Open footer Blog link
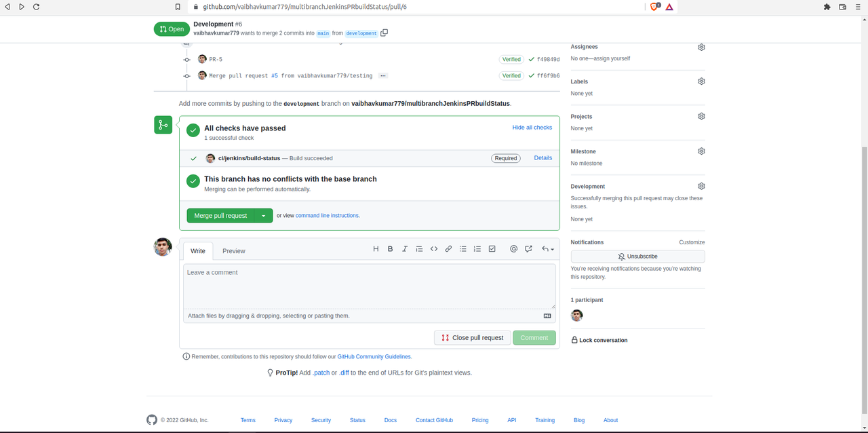The image size is (868, 433). pos(579,420)
